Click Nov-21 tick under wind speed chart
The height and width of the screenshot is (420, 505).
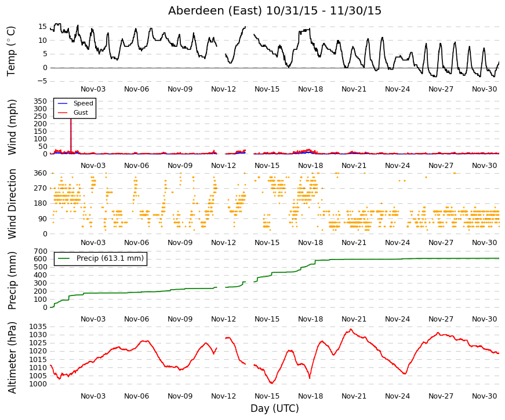pyautogui.click(x=354, y=166)
